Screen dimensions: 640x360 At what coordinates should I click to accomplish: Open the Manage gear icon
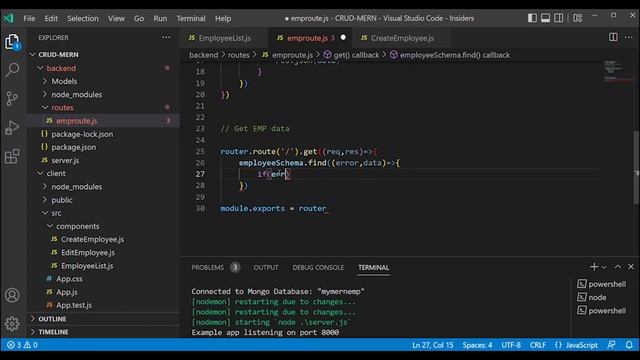pyautogui.click(x=12, y=323)
